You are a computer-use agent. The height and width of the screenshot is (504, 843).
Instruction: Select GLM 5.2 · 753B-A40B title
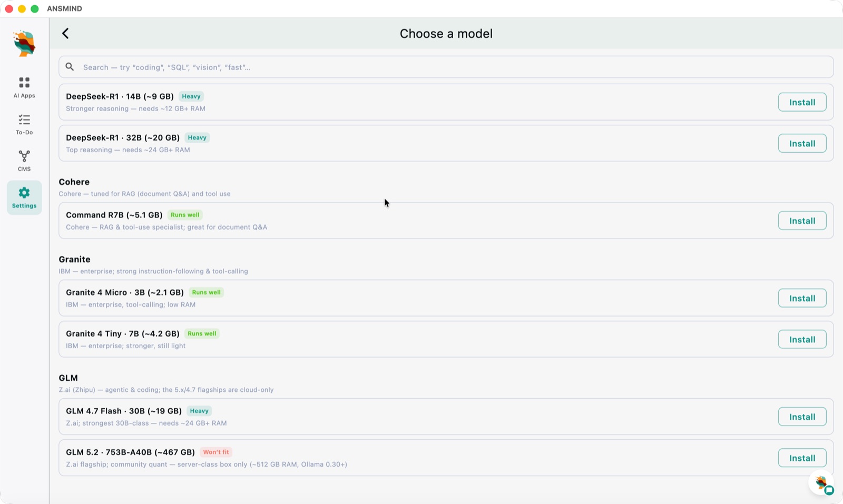pyautogui.click(x=130, y=452)
